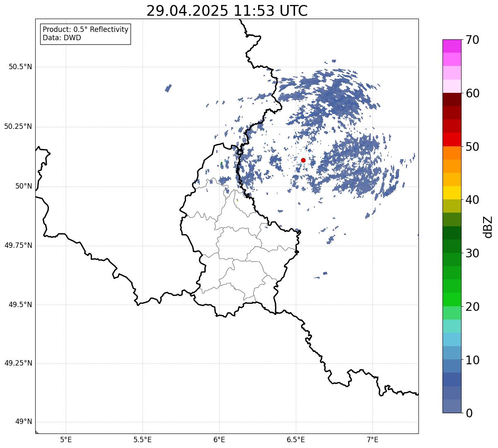Click the yellow colorbar segment just above 40
This screenshot has width=498, height=448.
click(x=452, y=193)
